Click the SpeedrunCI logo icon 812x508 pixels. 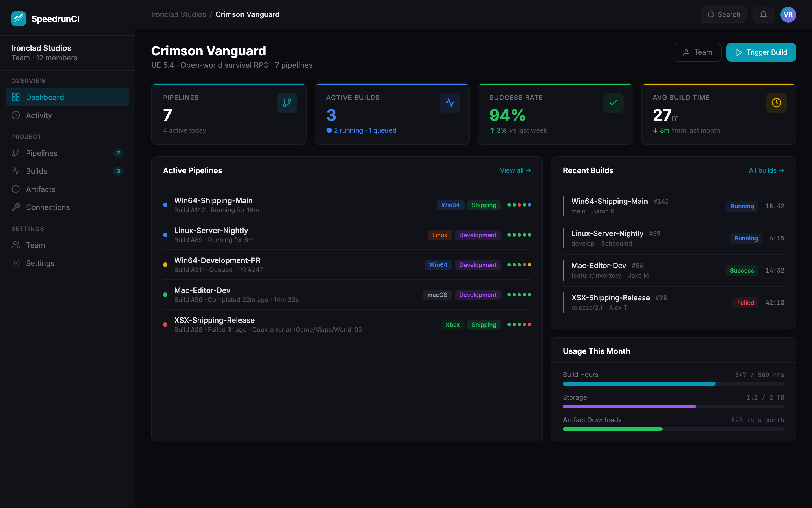[x=18, y=19]
